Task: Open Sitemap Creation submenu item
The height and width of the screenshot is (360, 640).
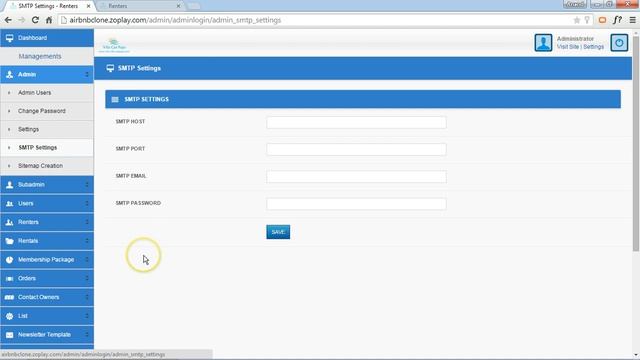Action: 47,166
